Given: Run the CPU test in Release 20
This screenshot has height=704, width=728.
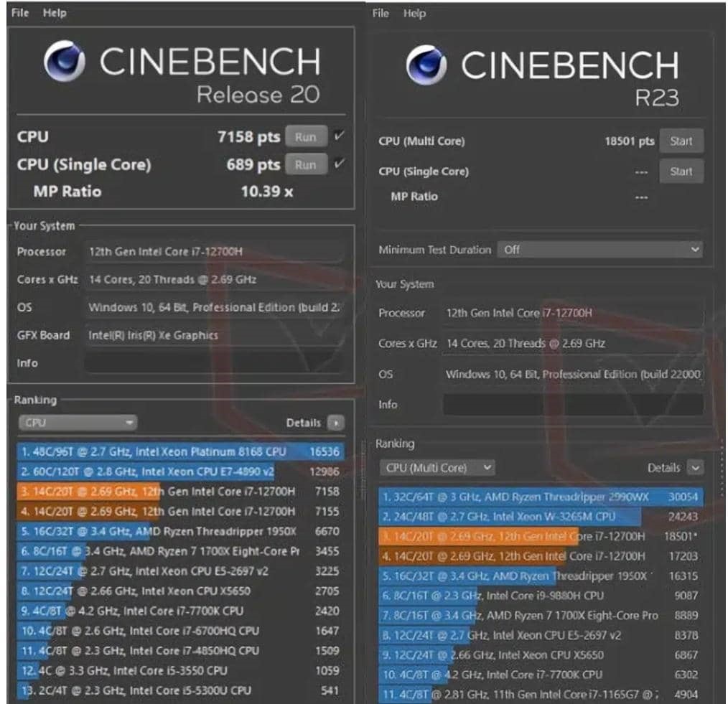Looking at the screenshot, I should (306, 137).
